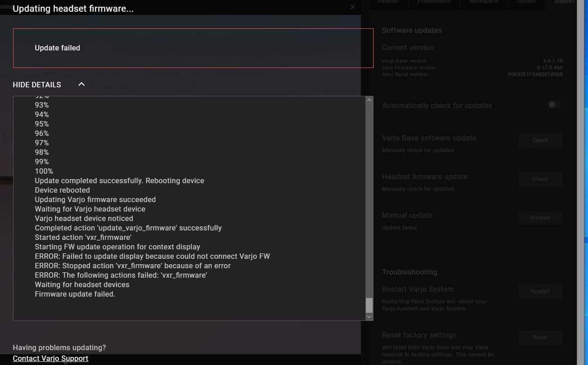Switch to the Workspace tab
Viewport: 588px width, 365px height.
pos(483,3)
